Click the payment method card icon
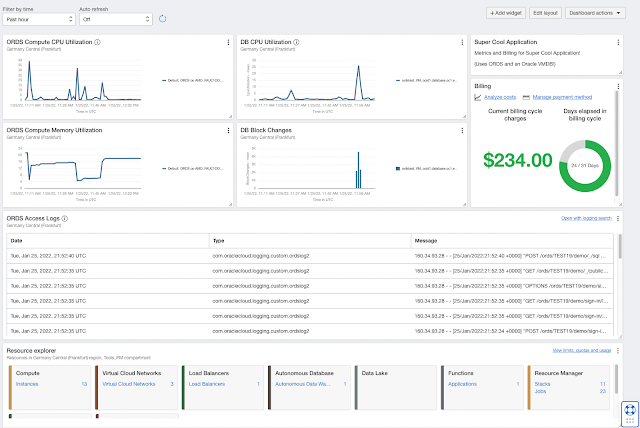Image resolution: width=640 pixels, height=428 pixels. pyautogui.click(x=526, y=97)
